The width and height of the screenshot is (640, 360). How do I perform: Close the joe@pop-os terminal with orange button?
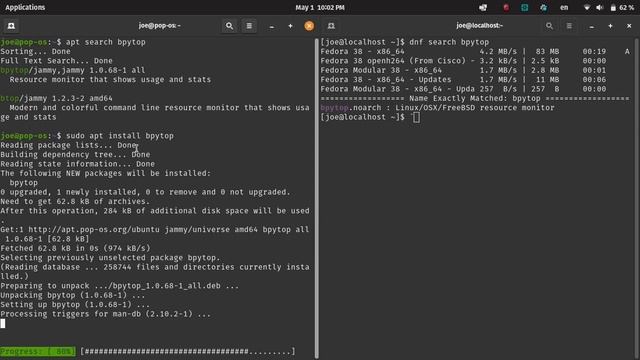(309, 26)
